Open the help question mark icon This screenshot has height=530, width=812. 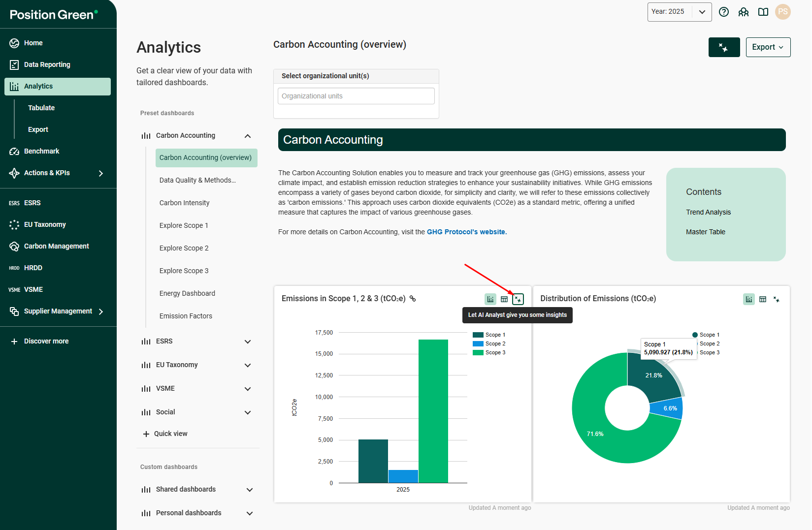tap(724, 12)
